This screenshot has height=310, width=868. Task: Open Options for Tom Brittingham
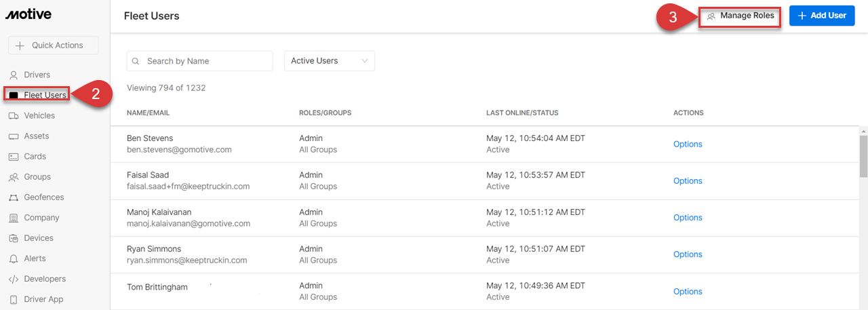pos(688,292)
